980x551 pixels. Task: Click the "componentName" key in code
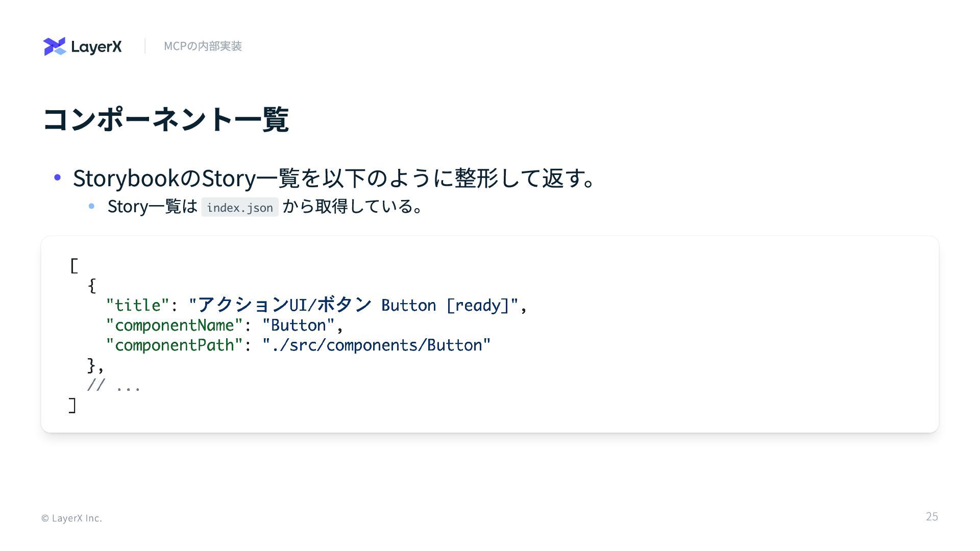(x=174, y=325)
